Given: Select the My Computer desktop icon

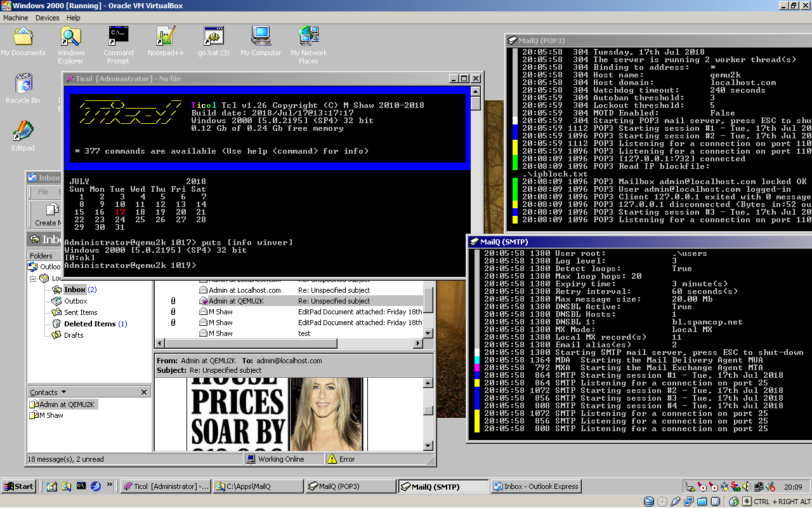Looking at the screenshot, I should (x=261, y=43).
